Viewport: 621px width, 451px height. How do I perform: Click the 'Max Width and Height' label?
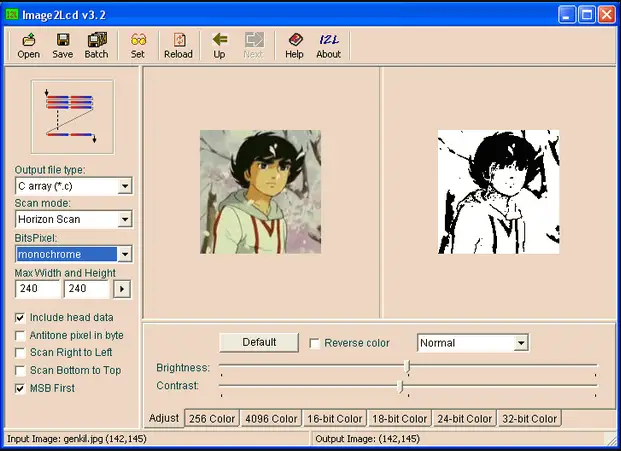tap(65, 273)
